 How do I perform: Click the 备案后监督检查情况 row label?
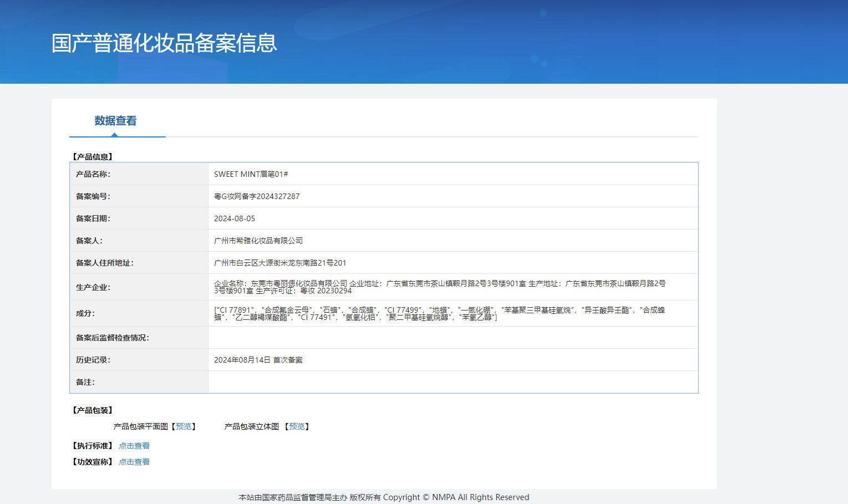point(113,338)
